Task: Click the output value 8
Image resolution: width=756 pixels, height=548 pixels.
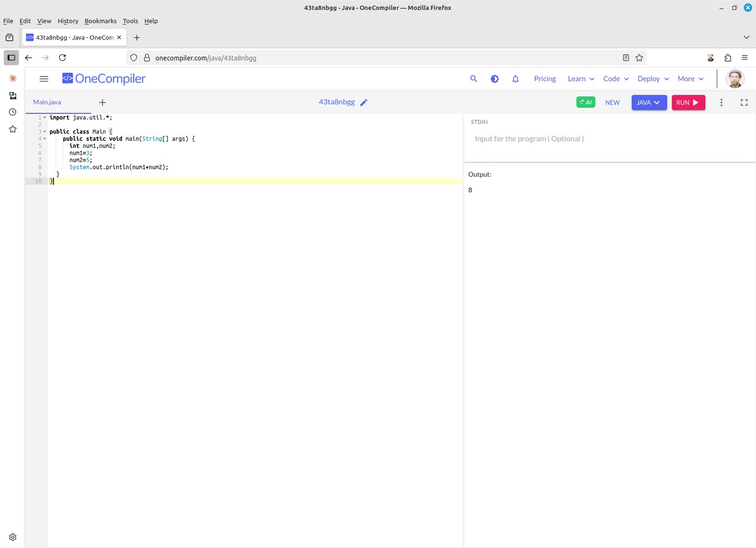Action: pos(470,190)
